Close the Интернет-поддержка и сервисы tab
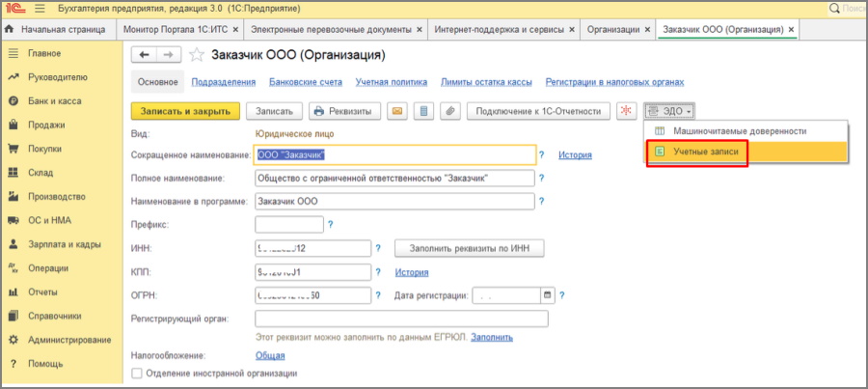868x389 pixels. pos(572,29)
